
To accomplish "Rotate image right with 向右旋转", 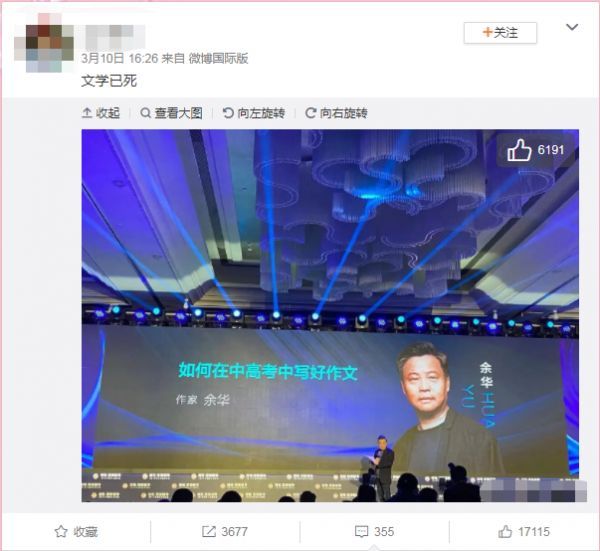I will [x=336, y=113].
